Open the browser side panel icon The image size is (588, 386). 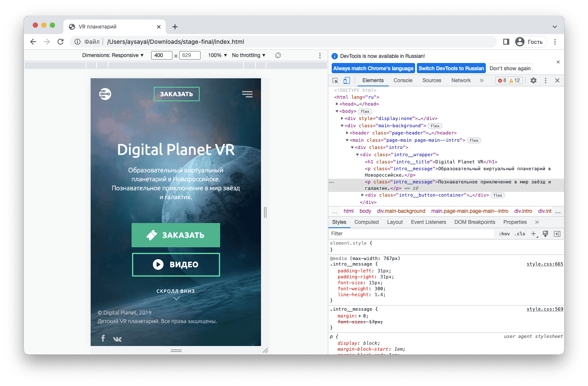point(506,42)
